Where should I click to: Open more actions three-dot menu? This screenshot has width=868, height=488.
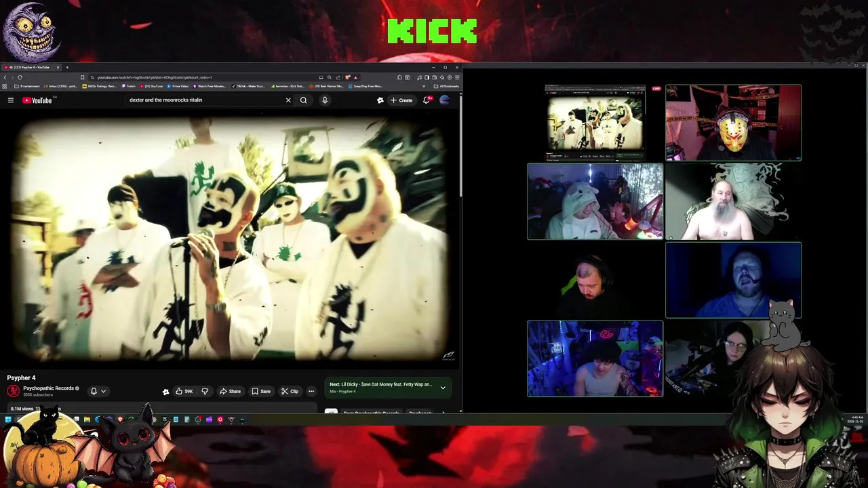click(x=311, y=391)
